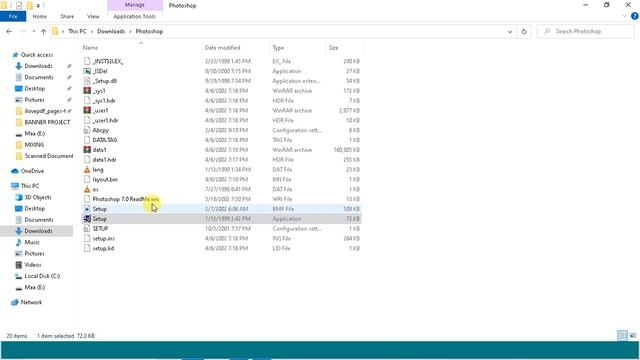Sort by the Date modified column
Screen dimensions: 640x360
click(x=222, y=48)
